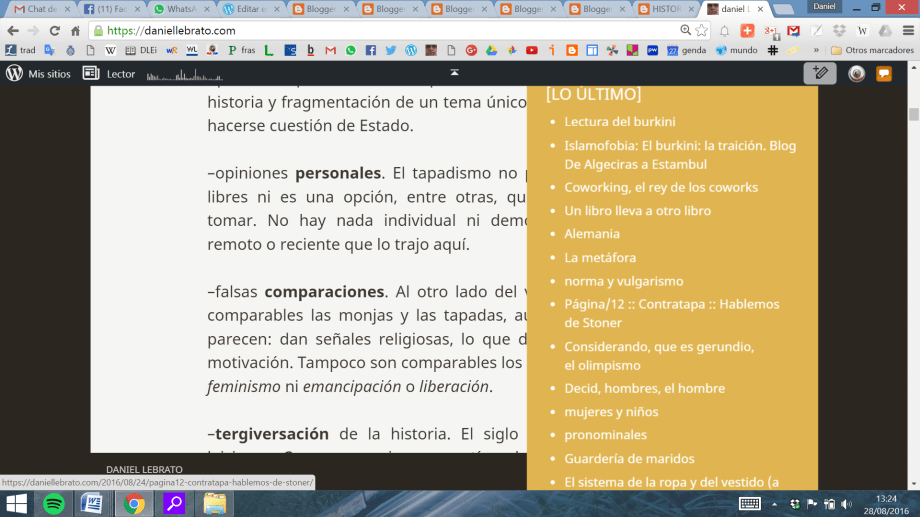The height and width of the screenshot is (517, 920).
Task: Go back to the previous page
Action: point(13,31)
